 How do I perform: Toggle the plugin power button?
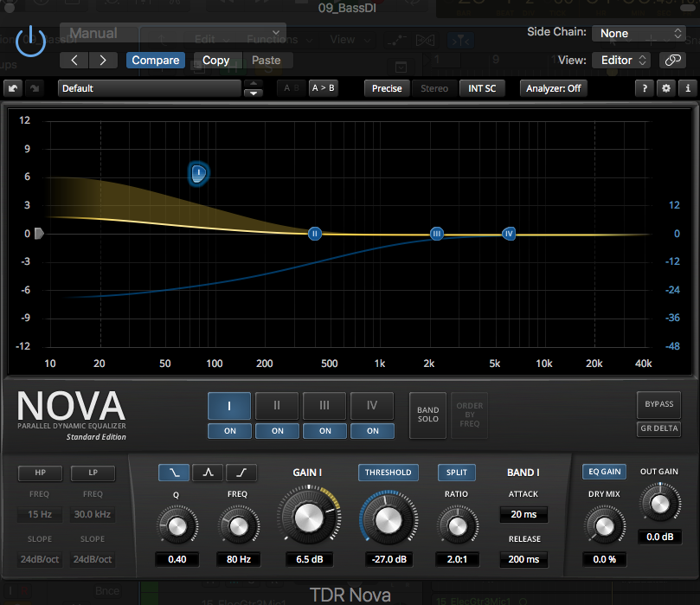(30, 42)
